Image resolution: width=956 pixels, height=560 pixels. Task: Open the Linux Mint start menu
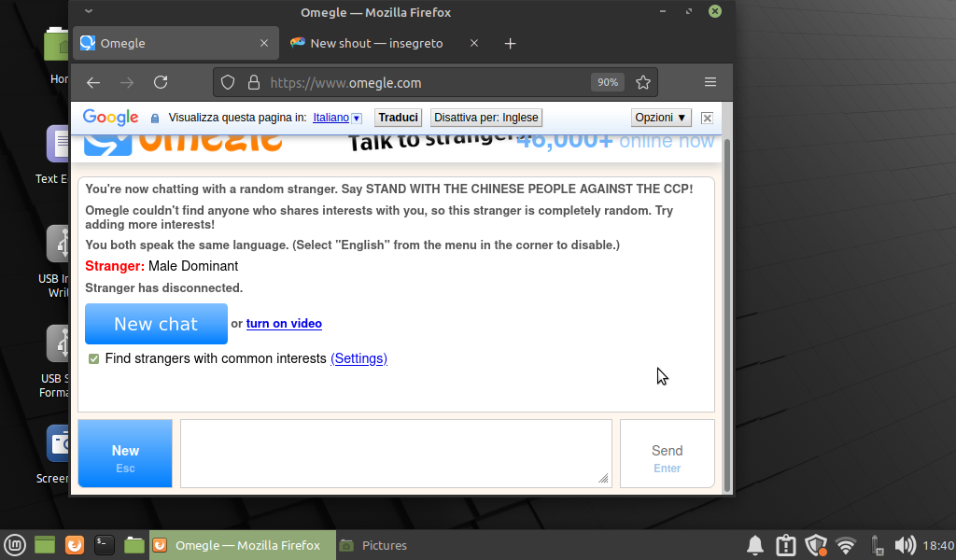(15, 545)
